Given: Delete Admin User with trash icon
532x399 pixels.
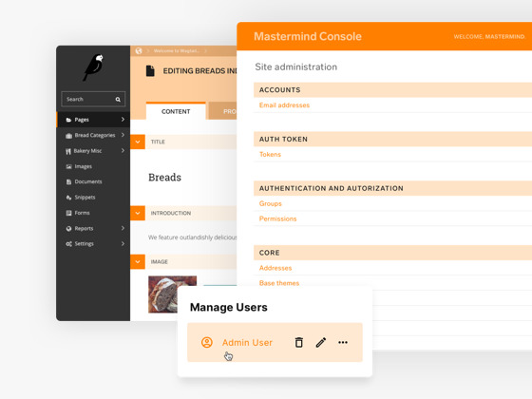Looking at the screenshot, I should tap(298, 342).
